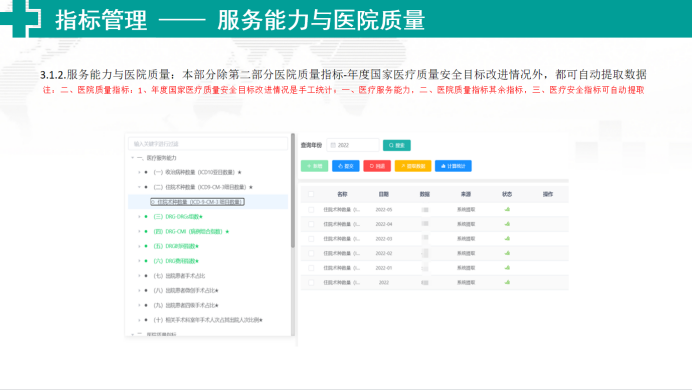Click the 系统提取 source cell in the 2022-04 row
This screenshot has width=692, height=390.
466,224
